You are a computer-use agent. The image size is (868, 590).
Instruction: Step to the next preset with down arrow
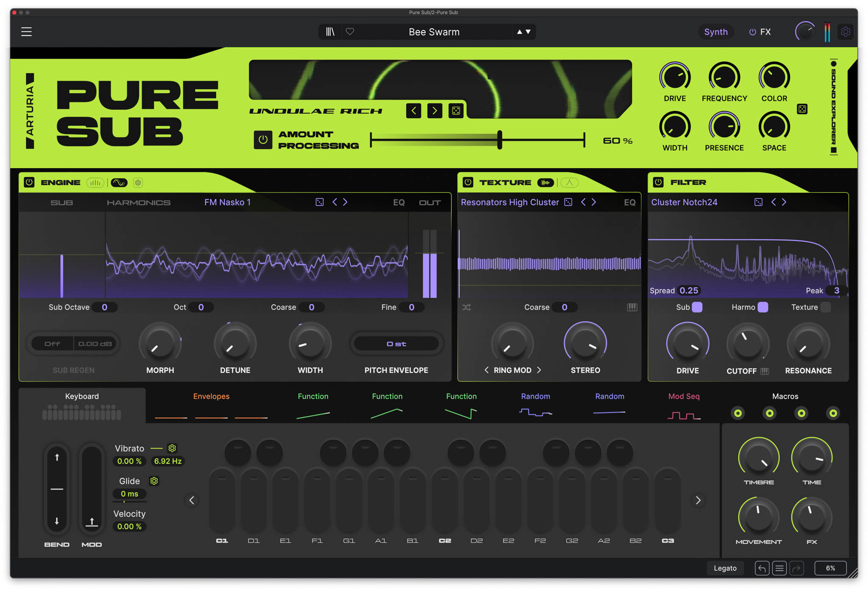pos(528,32)
